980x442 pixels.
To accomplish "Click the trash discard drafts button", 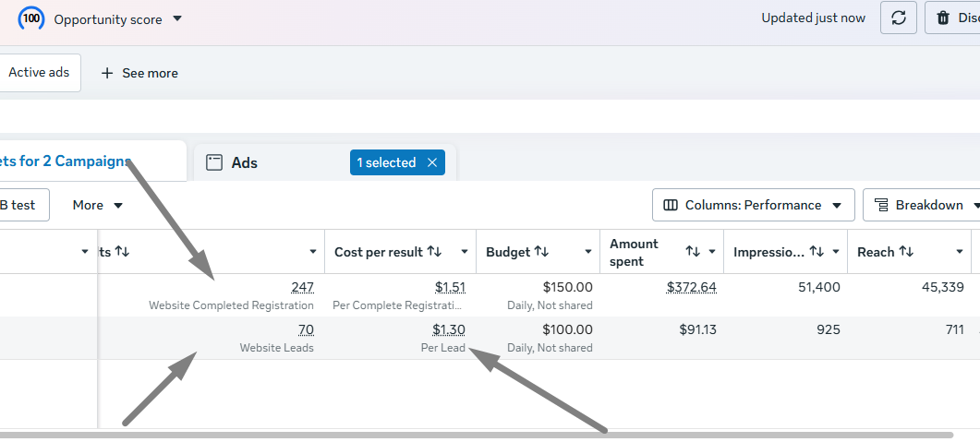I will coord(952,18).
